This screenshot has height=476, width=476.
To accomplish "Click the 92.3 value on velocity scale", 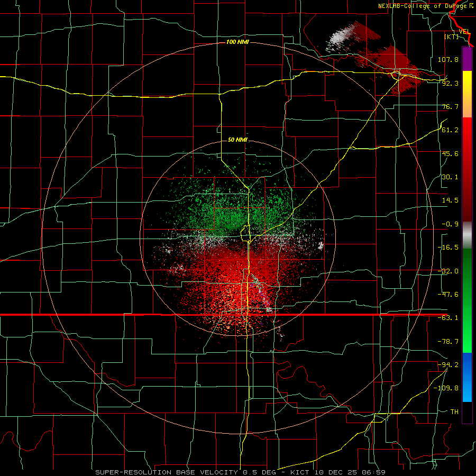I will [x=450, y=83].
